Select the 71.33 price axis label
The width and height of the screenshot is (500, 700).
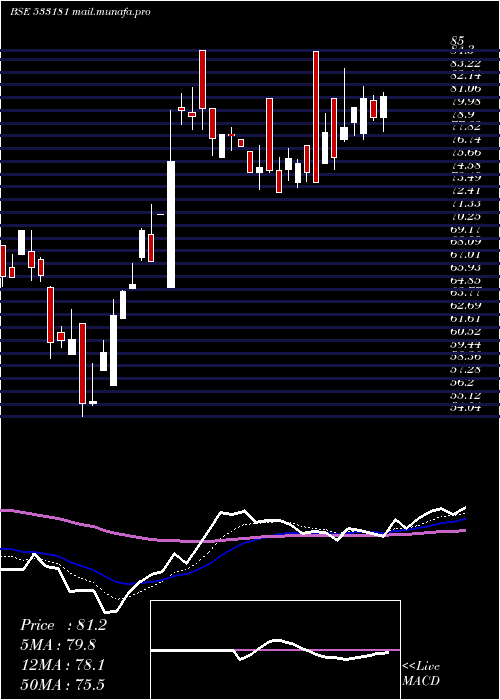point(465,204)
